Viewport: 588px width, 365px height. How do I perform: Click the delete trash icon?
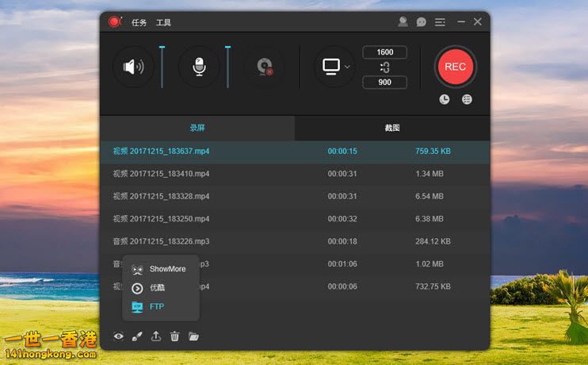[x=174, y=336]
